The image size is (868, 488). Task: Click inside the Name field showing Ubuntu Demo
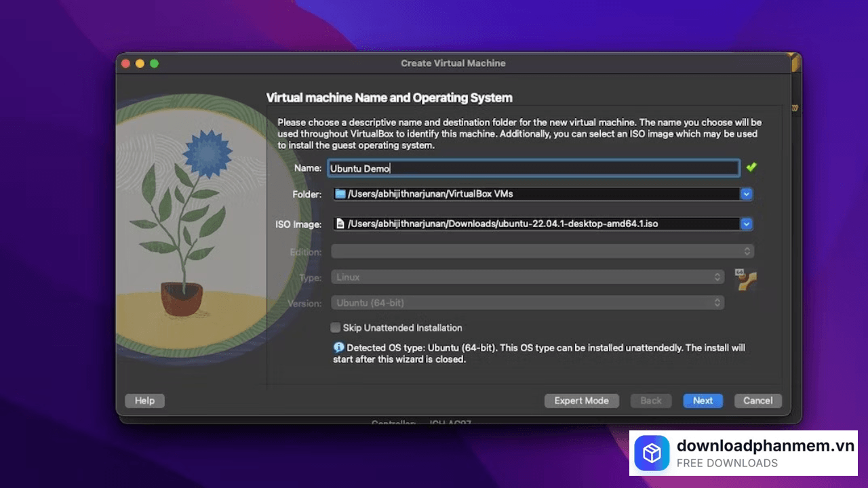(475, 168)
